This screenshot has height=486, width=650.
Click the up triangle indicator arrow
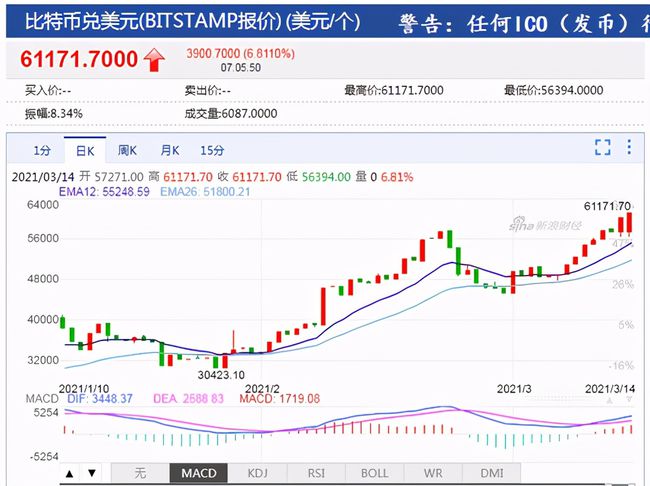(70, 473)
